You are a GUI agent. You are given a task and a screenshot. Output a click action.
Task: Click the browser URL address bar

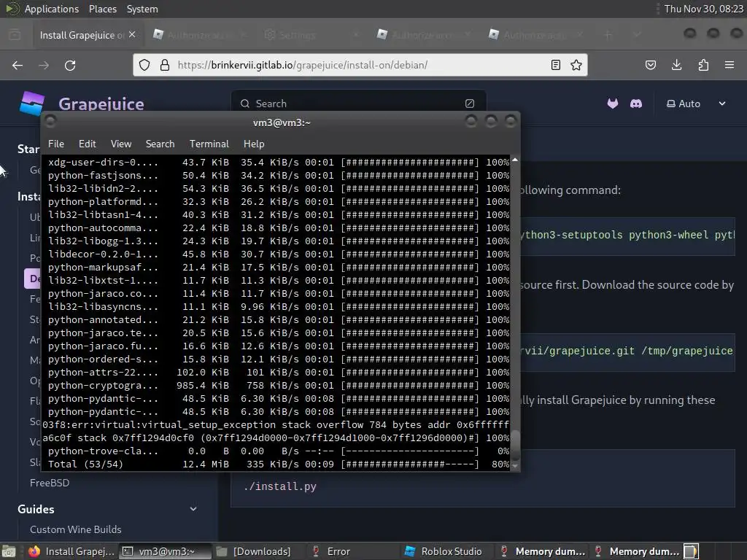[360, 65]
